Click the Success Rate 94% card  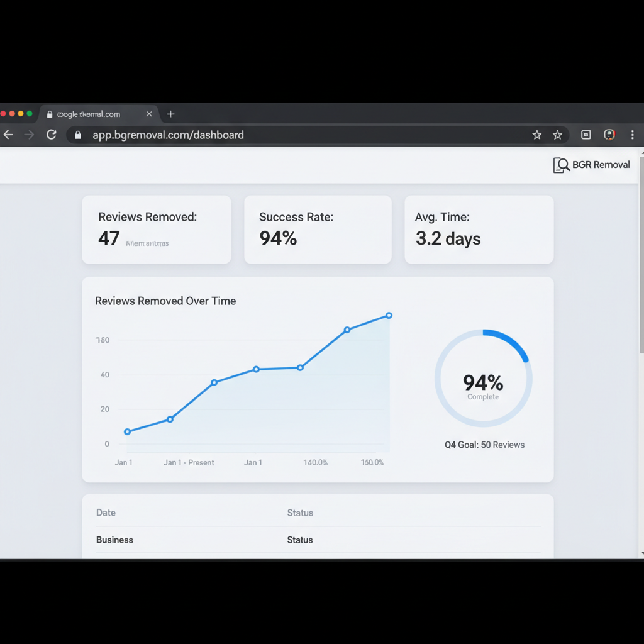318,230
